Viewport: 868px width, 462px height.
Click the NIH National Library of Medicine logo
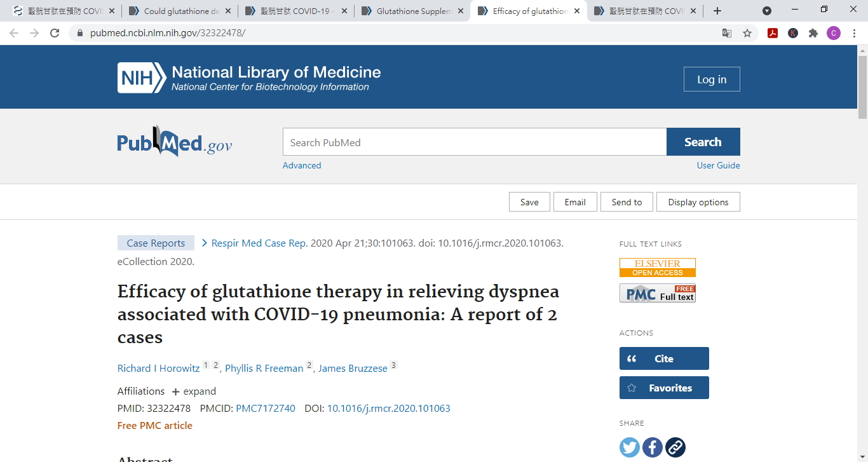[249, 78]
